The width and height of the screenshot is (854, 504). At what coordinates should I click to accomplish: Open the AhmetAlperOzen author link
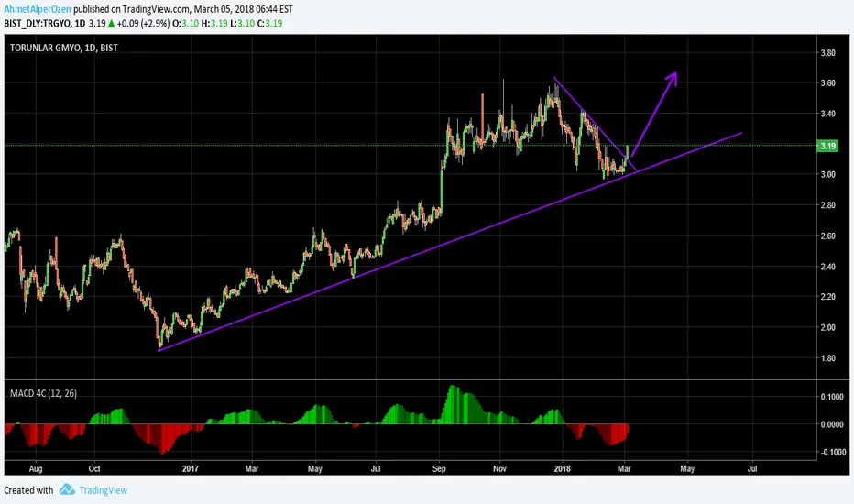pos(38,9)
